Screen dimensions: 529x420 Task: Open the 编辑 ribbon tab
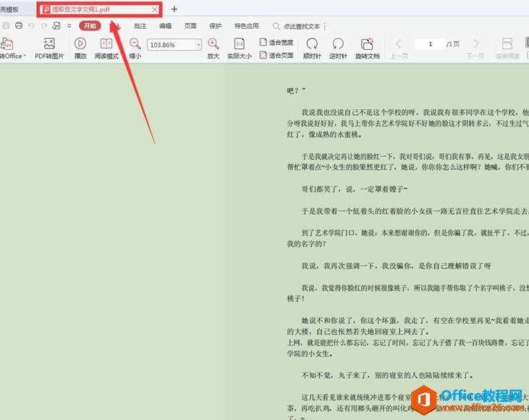[x=165, y=26]
